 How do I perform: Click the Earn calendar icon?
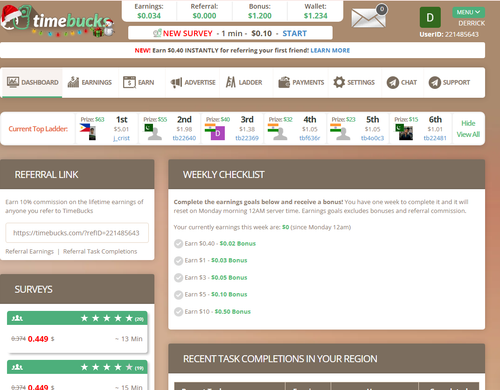[129, 82]
